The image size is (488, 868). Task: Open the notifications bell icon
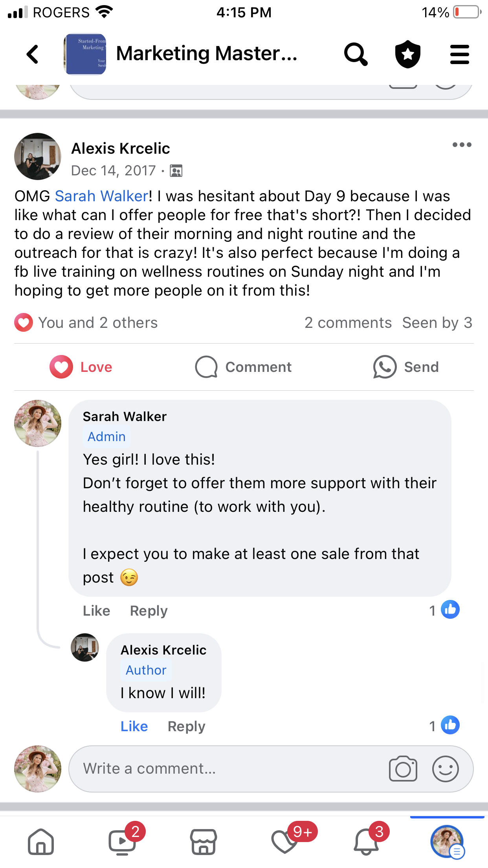pyautogui.click(x=367, y=842)
